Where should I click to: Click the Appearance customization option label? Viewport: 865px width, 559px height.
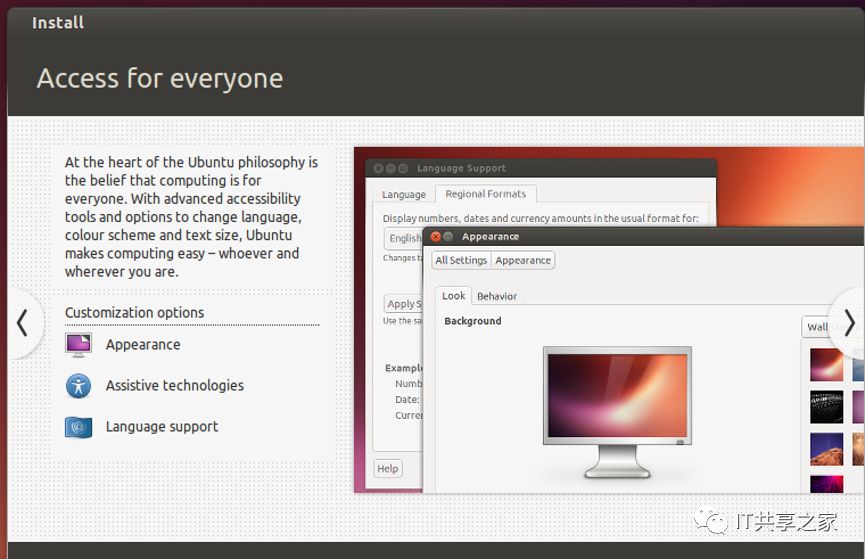coord(143,345)
